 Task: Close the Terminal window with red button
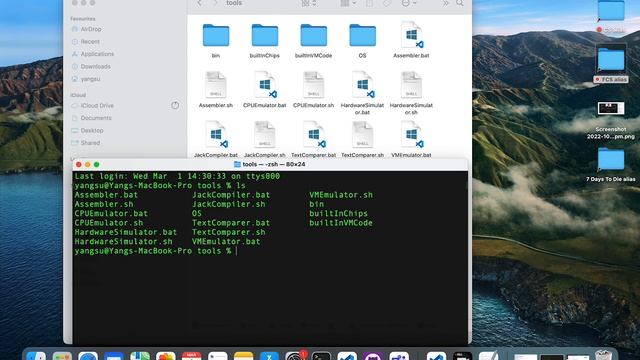[78, 164]
